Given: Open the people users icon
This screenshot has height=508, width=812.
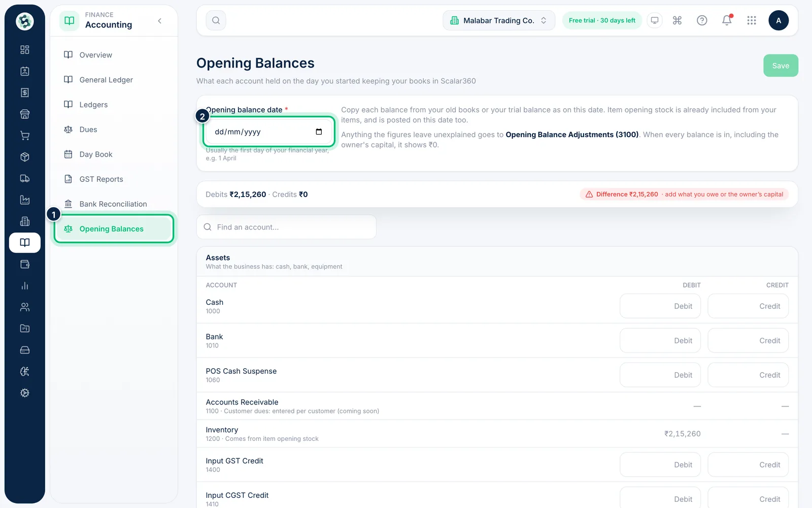Looking at the screenshot, I should (24, 307).
